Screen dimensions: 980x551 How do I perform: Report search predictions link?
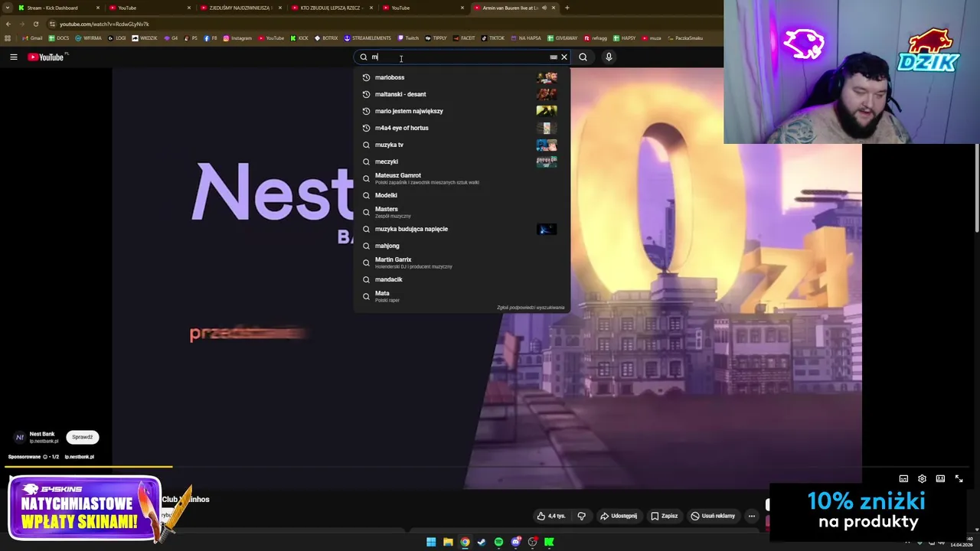(531, 308)
